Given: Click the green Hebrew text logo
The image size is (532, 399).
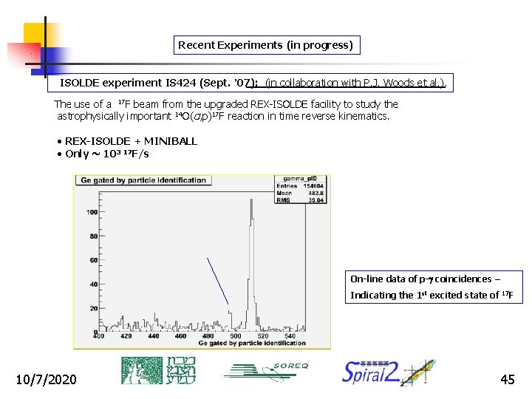Looking at the screenshot, I should [181, 370].
